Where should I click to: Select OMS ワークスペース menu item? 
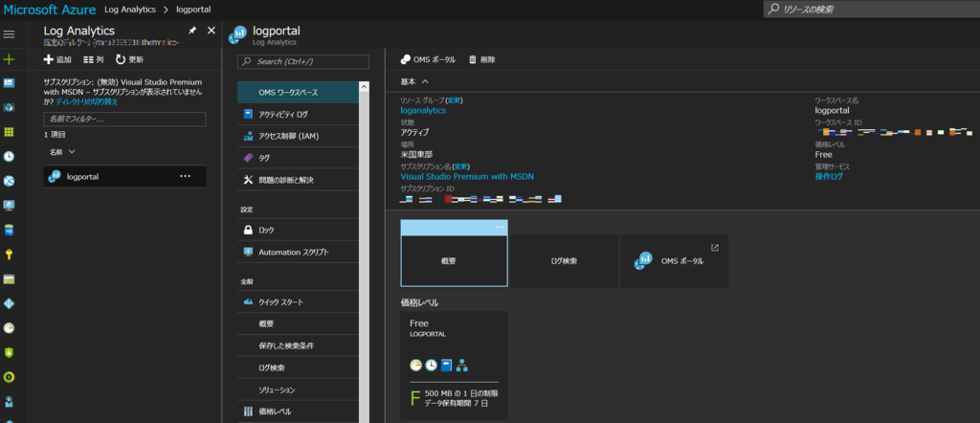[x=299, y=93]
